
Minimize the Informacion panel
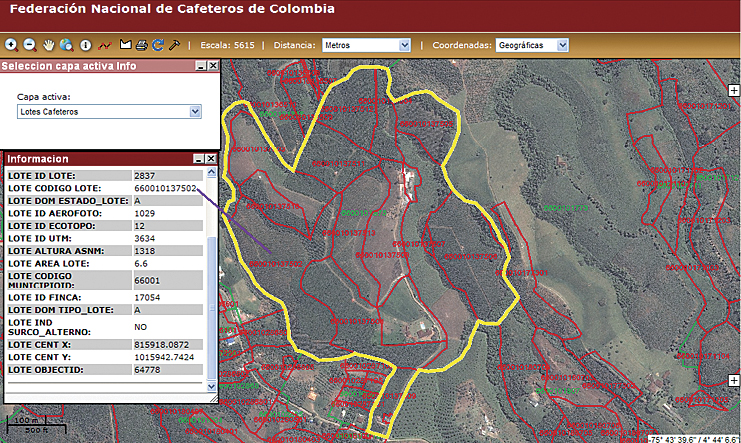pyautogui.click(x=198, y=159)
